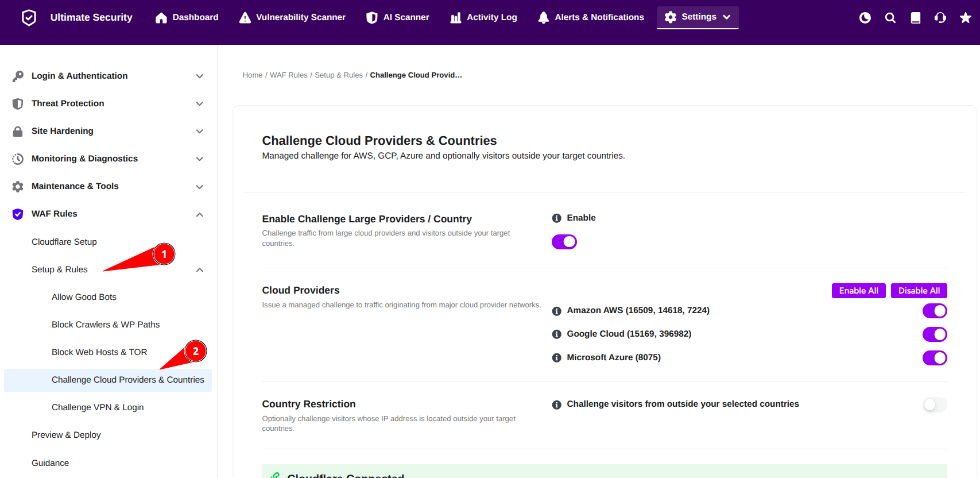Click the Login & Authentication key icon
Image resolution: width=980 pixels, height=478 pixels.
click(x=18, y=76)
